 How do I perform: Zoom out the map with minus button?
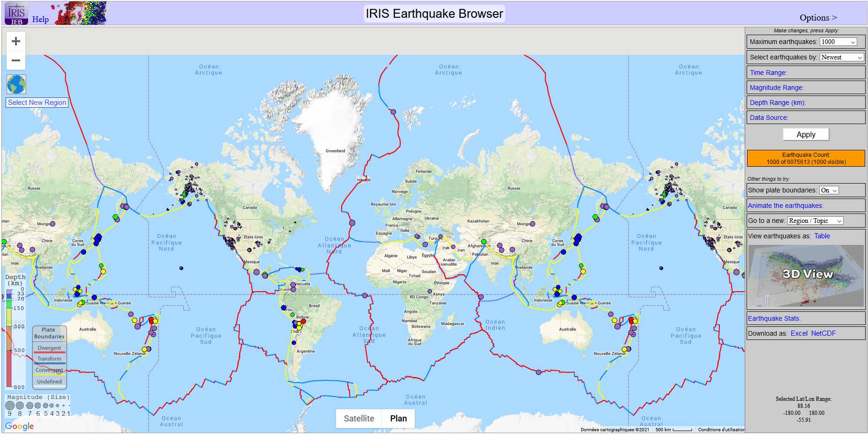tap(16, 60)
